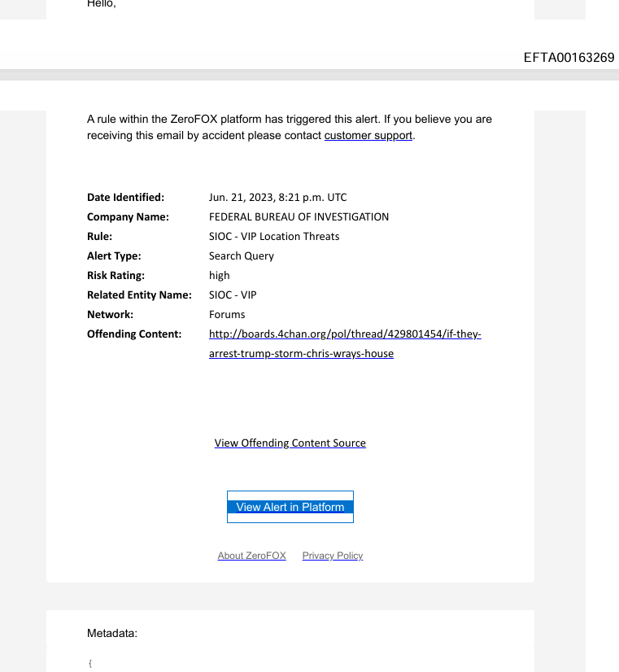
Task: Click the 'Date Identified:' label
Action: [x=125, y=197]
